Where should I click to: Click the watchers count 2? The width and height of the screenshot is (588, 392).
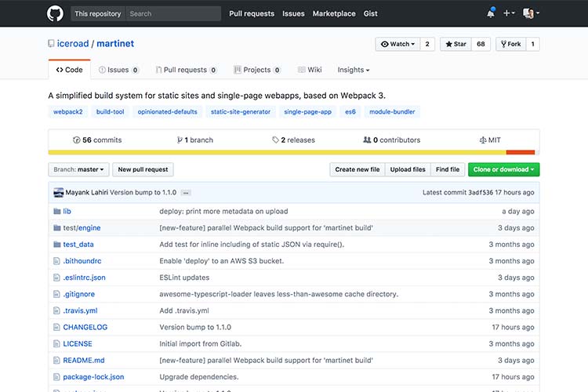pos(427,44)
